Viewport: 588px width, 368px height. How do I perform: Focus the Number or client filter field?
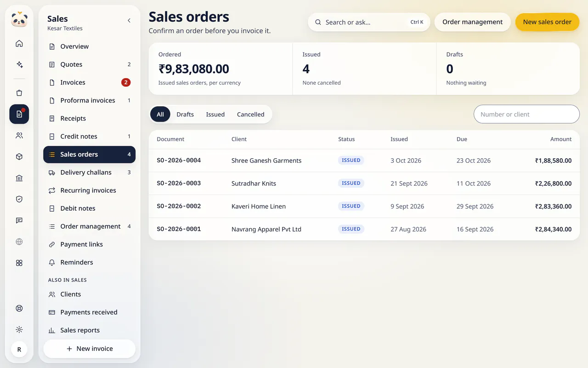pos(526,114)
